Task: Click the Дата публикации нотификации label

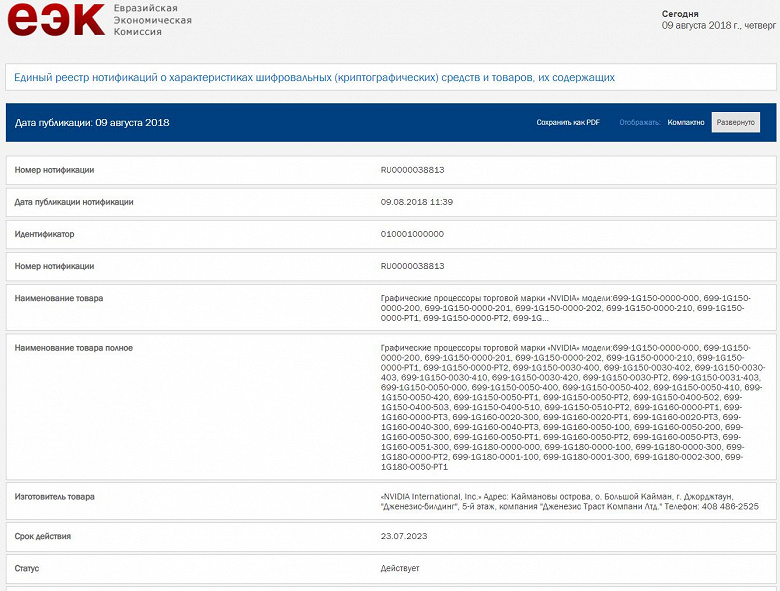Action: [74, 202]
